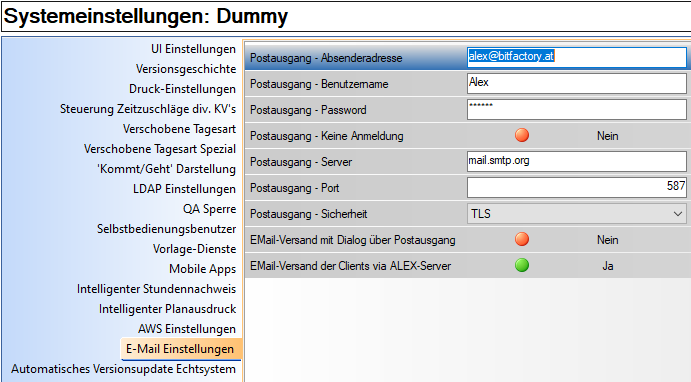Open Versionsgeschichte section

186,69
